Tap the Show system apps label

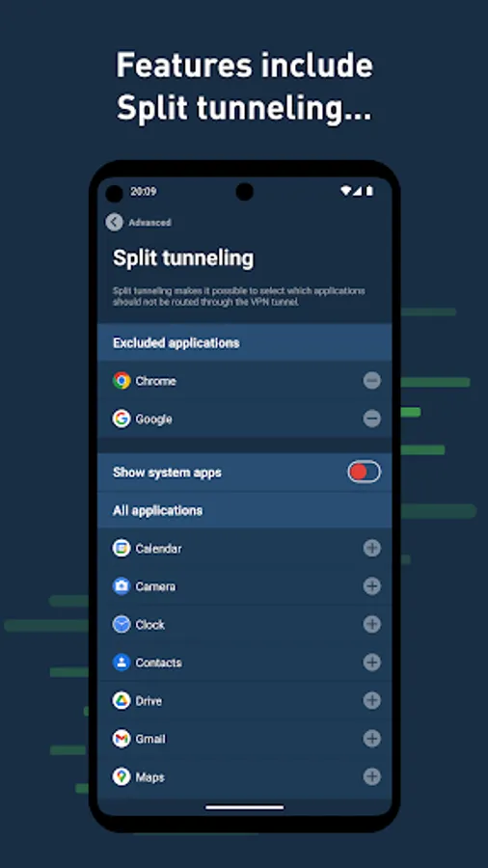coord(167,473)
